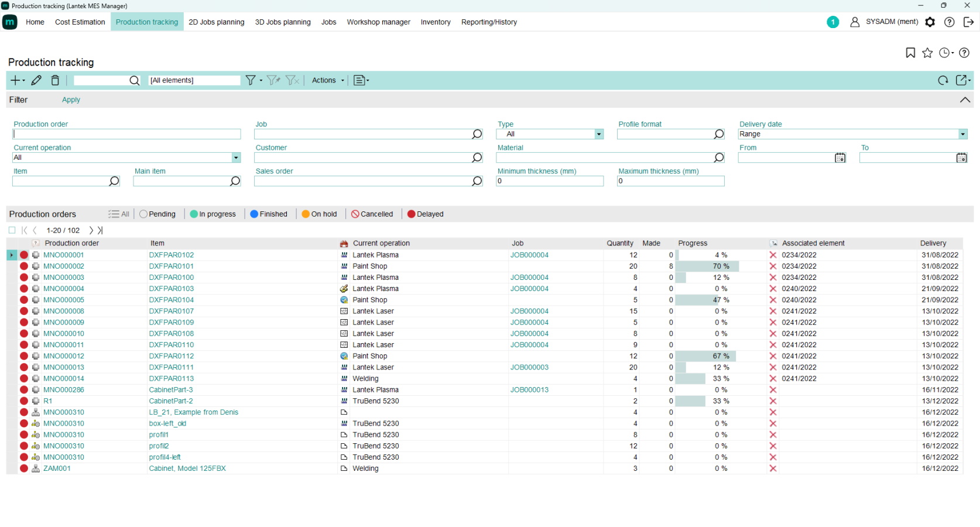This screenshot has width=980, height=527.
Task: Click the trash delete icon
Action: tap(55, 80)
